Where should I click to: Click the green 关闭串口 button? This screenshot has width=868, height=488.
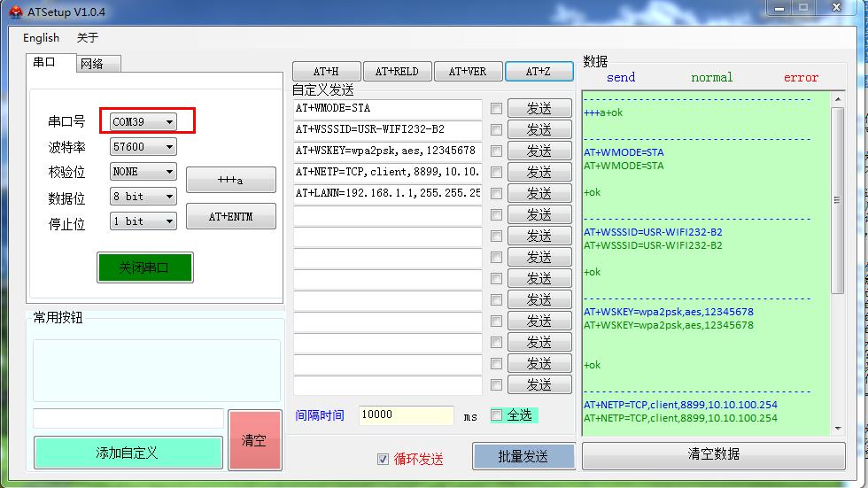point(145,267)
